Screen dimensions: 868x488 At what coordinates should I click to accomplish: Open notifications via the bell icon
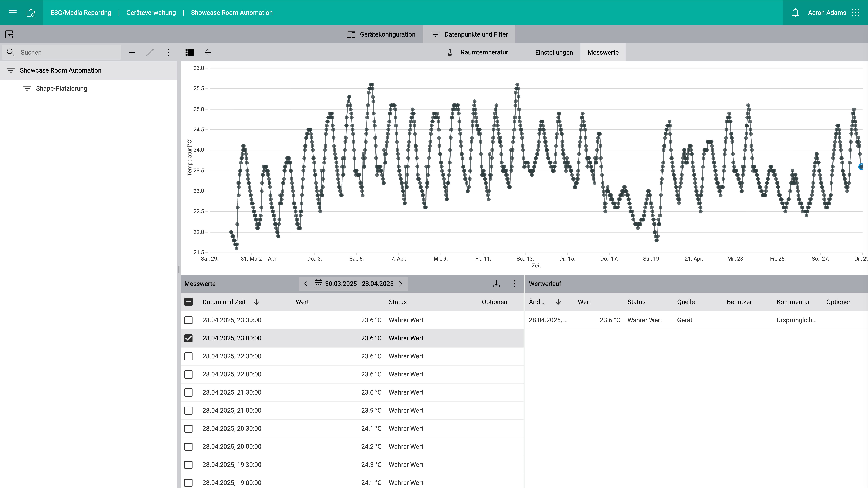pos(795,13)
